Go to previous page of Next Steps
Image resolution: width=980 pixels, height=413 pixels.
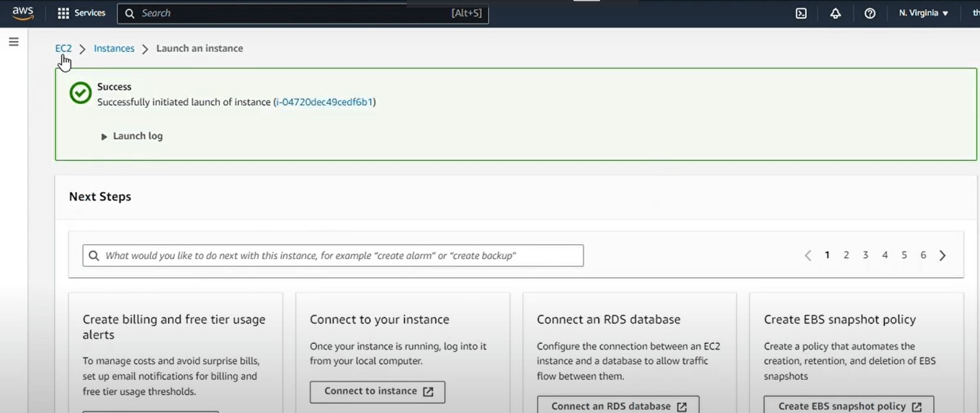coord(808,256)
